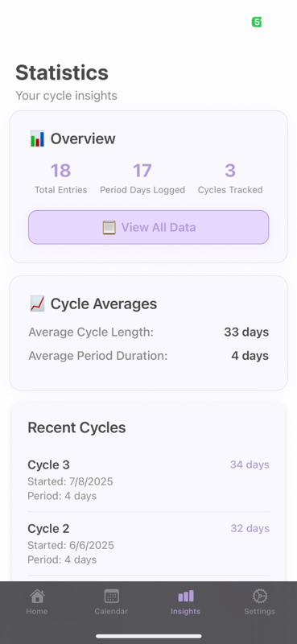Viewport: 297px width, 644px height.
Task: Tap the trend chart icon beside Cycle Averages
Action: coord(37,304)
